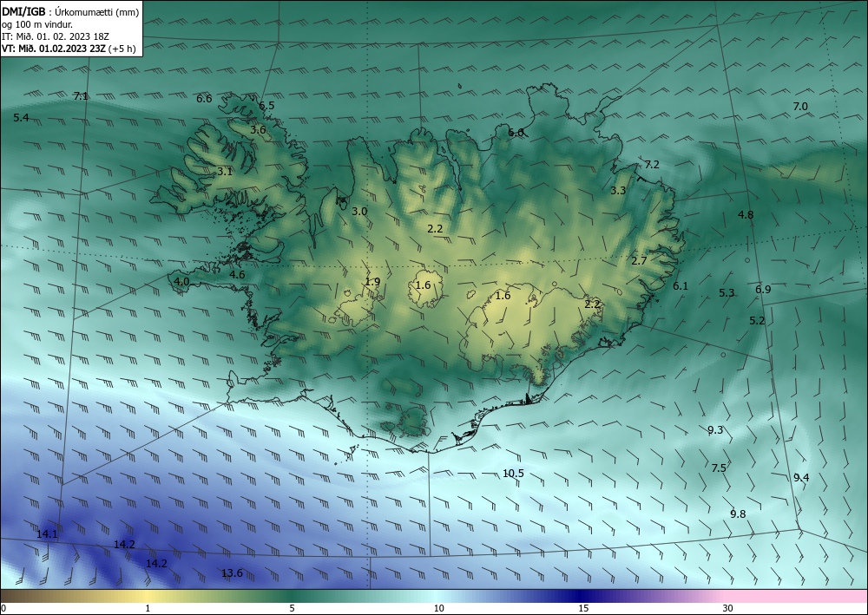Click the 2.7 value label
This screenshot has height=615, width=868.
point(640,260)
